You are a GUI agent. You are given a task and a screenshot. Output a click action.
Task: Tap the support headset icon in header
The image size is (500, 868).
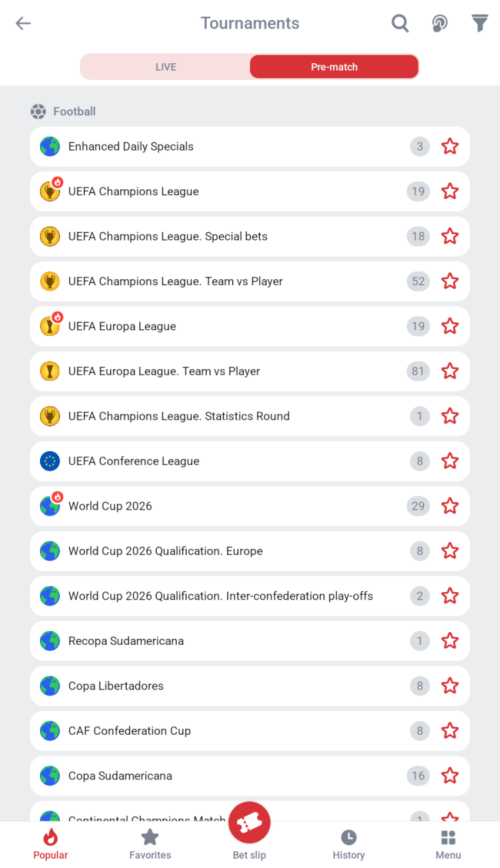click(439, 23)
